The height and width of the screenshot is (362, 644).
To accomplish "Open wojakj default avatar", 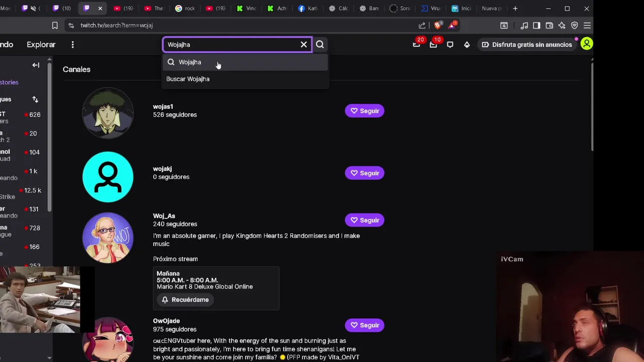I will click(108, 177).
